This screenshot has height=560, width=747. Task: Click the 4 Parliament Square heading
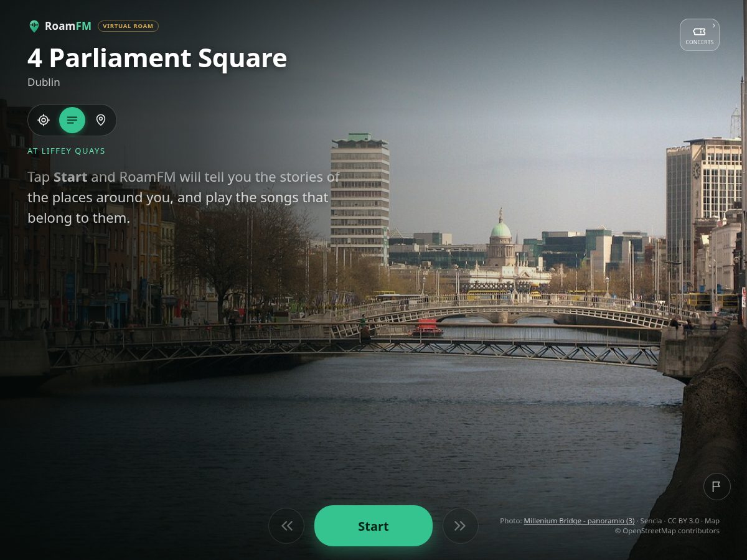[x=157, y=58]
